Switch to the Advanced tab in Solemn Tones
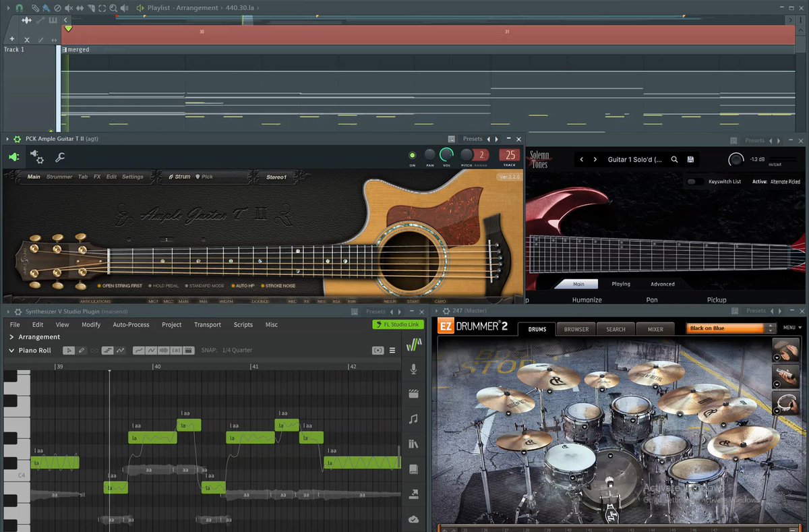Viewport: 809px width, 532px height. pyautogui.click(x=663, y=284)
